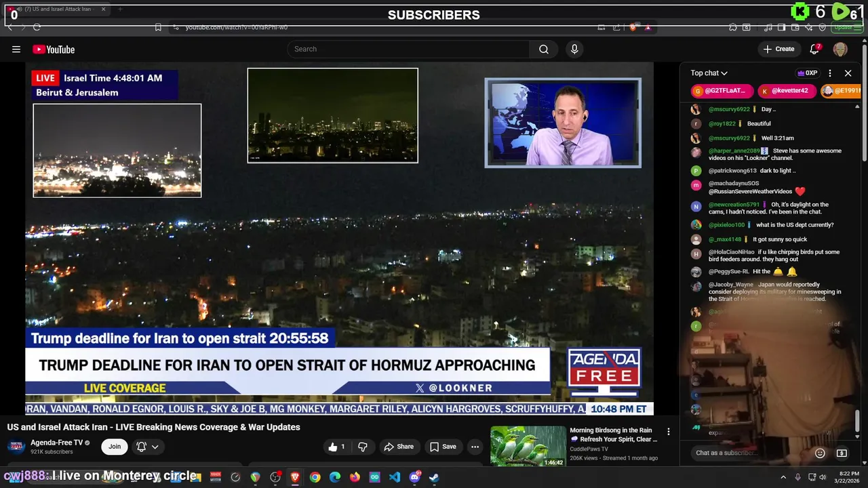Open the account avatar menu
Image resolution: width=868 pixels, height=488 pixels.
tap(840, 49)
